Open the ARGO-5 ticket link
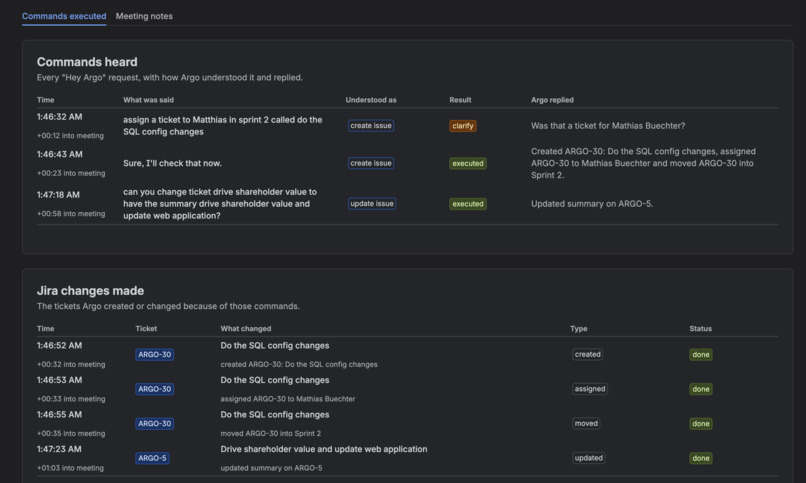This screenshot has width=806, height=483. (152, 458)
